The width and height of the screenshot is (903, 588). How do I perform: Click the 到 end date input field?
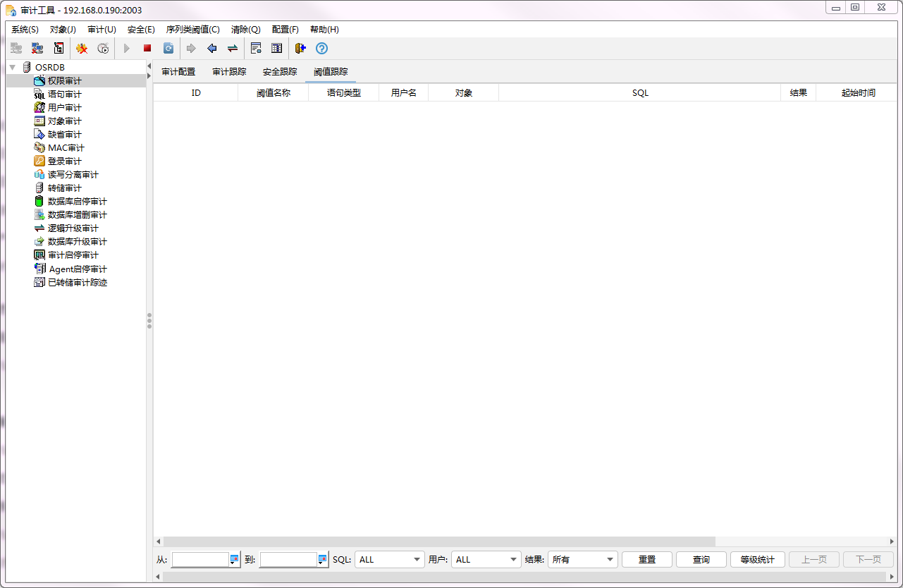click(x=288, y=559)
